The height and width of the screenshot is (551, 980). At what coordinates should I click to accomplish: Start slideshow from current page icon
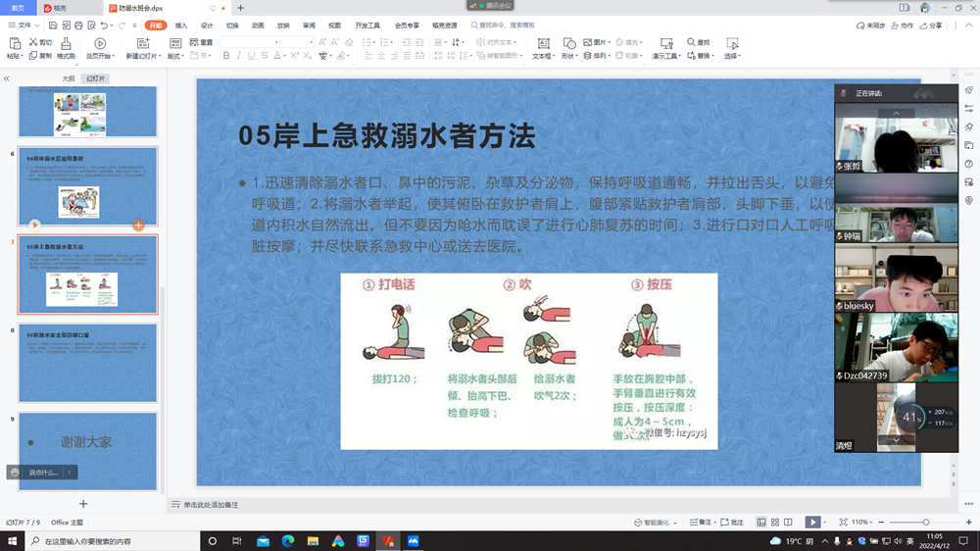tap(99, 43)
